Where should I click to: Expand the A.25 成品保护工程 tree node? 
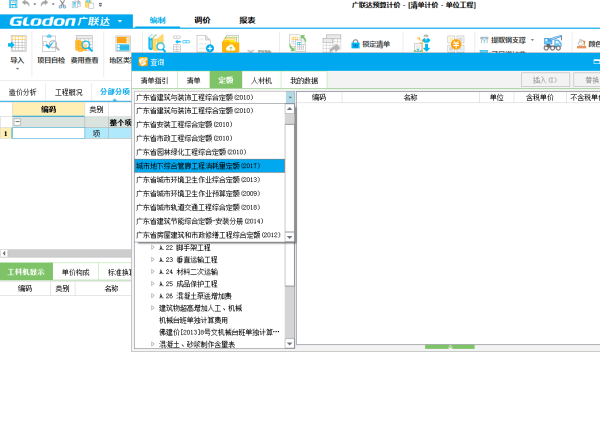(x=153, y=283)
